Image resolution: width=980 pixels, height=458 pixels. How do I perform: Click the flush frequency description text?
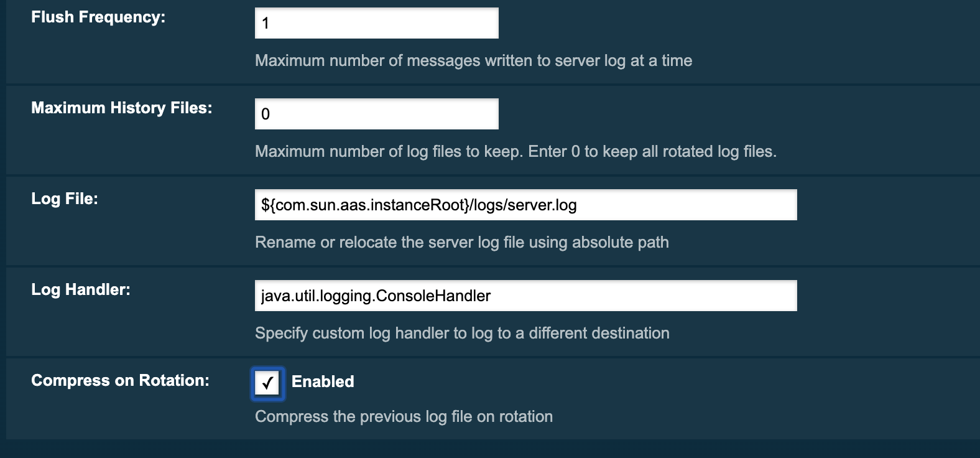[x=473, y=61]
